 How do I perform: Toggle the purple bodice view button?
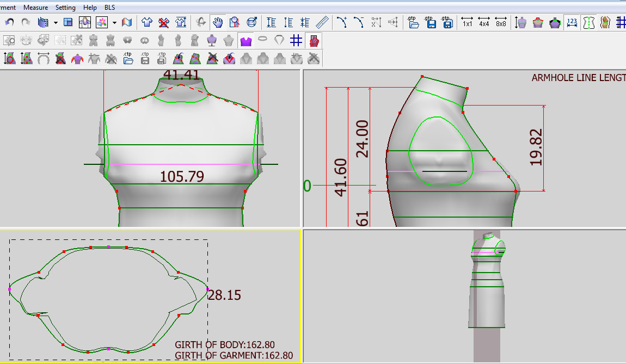coord(246,40)
